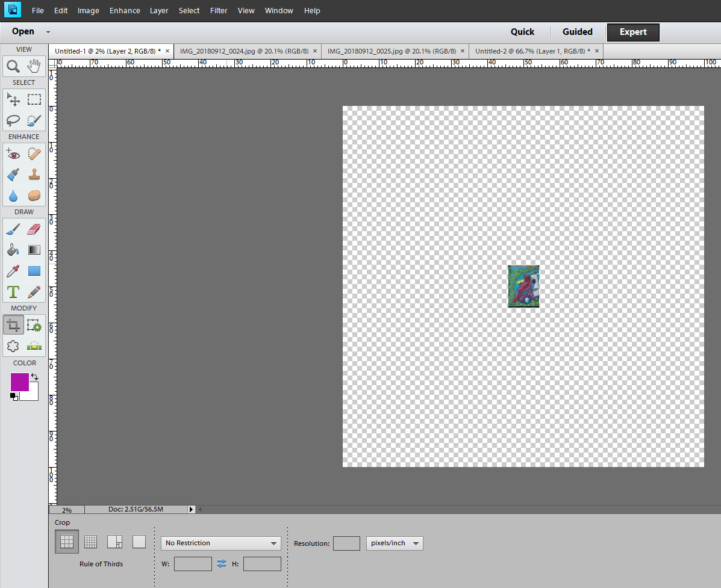This screenshot has height=588, width=721.
Task: Pick the Rectangular Marquee tool
Action: (34, 99)
